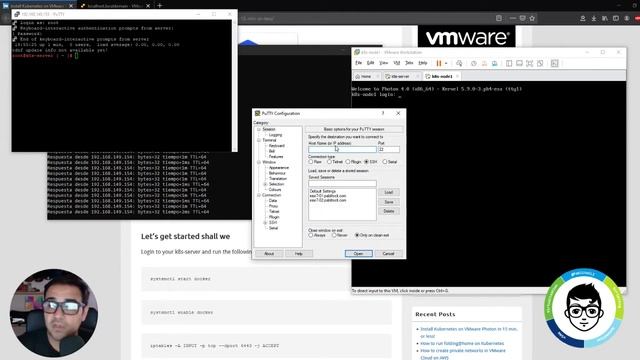Click the revert snapshot icon in VMware
640x360 pixels.
click(484, 63)
